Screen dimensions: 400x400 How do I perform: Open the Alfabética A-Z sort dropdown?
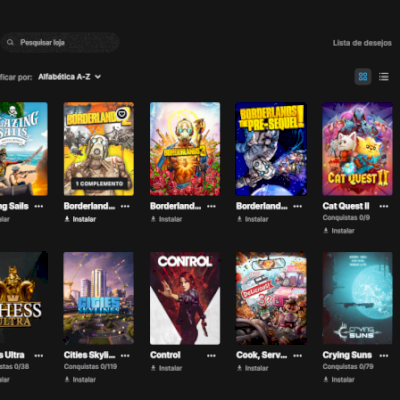(x=69, y=77)
